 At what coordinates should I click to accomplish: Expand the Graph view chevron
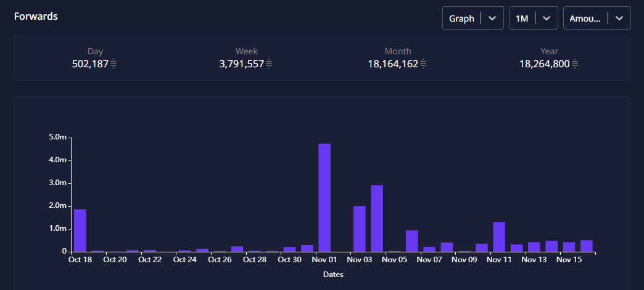492,19
